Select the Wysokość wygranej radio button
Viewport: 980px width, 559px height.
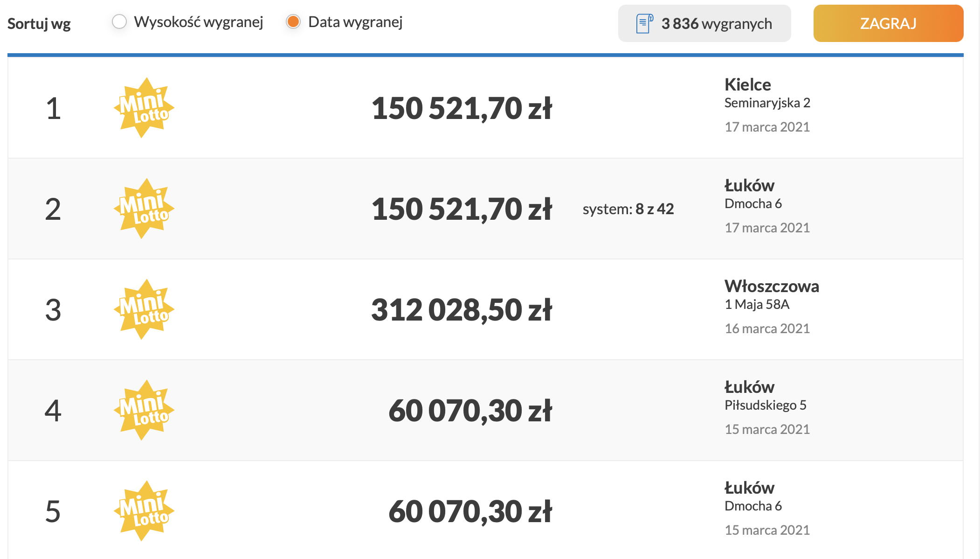(119, 21)
